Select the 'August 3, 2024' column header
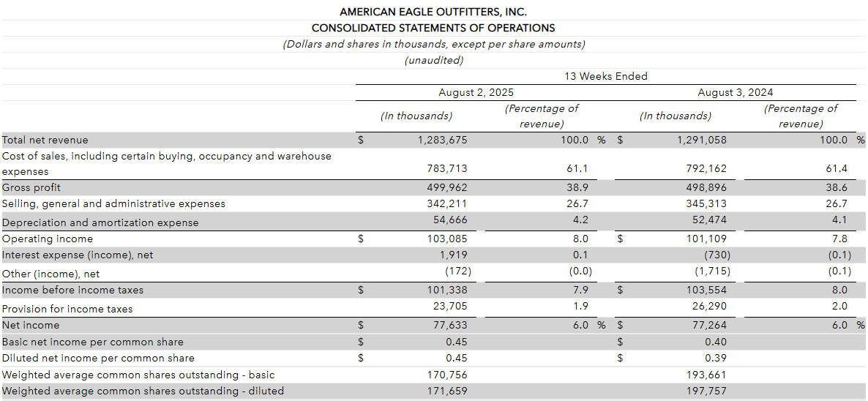Screen dimensions: 868x401 click(736, 92)
